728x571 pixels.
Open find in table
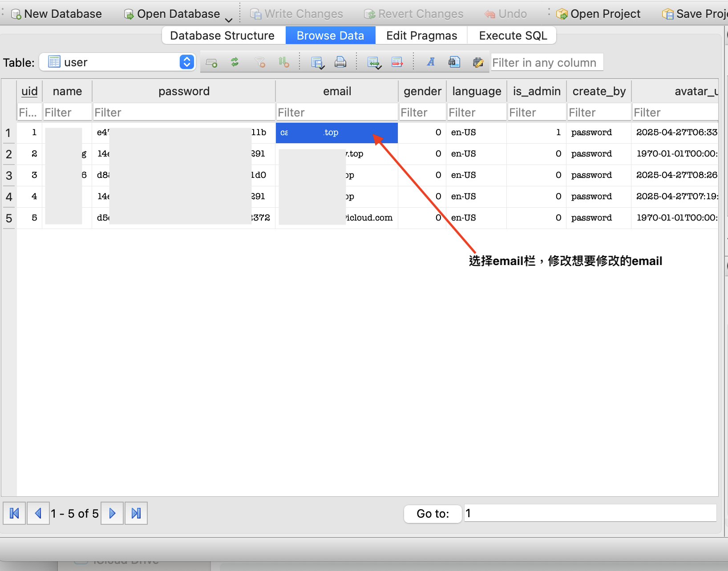point(454,62)
